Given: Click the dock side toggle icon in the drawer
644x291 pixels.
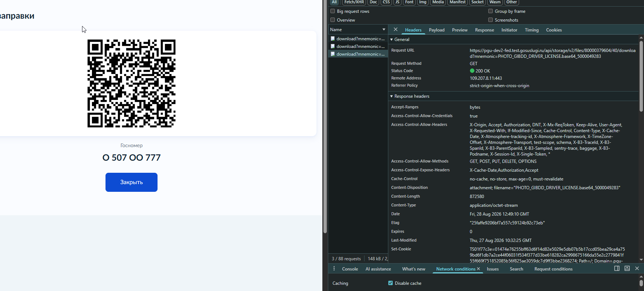Looking at the screenshot, I should pyautogui.click(x=617, y=269).
